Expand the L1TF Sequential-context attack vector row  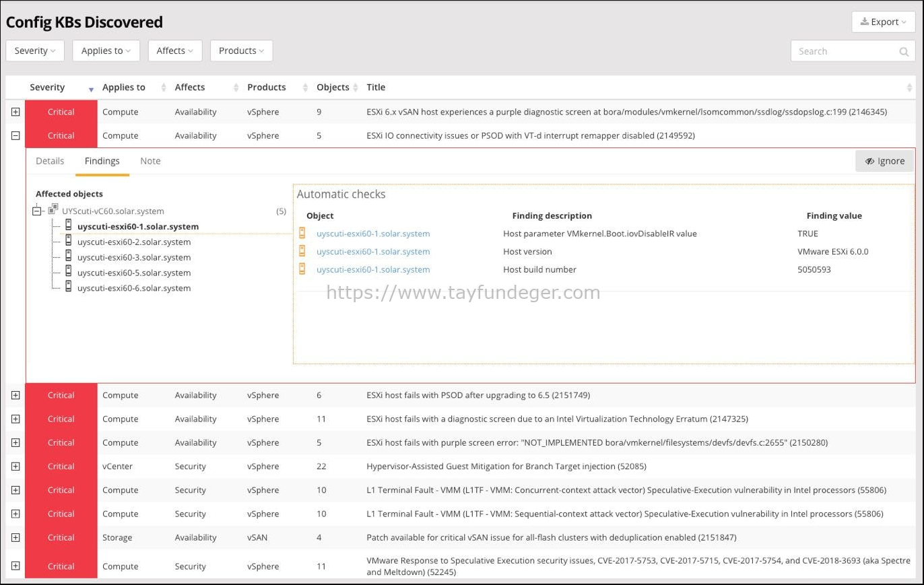[15, 514]
